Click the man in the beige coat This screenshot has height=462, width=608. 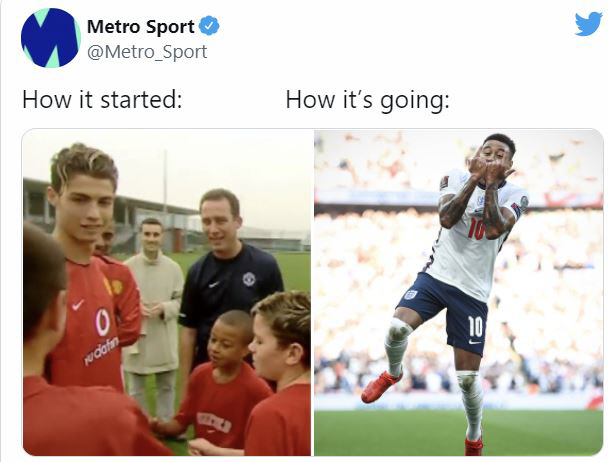pos(154,310)
